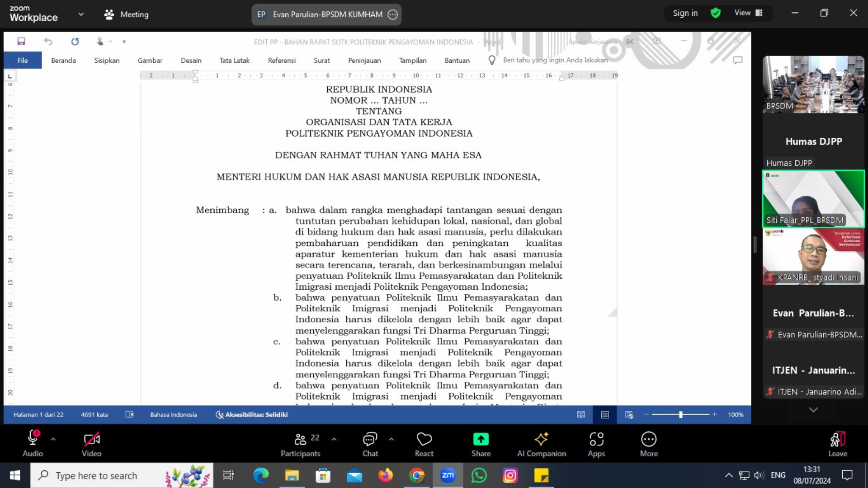This screenshot has height=488, width=868.
Task: Click the ruler tab selector box
Action: pos(9,75)
